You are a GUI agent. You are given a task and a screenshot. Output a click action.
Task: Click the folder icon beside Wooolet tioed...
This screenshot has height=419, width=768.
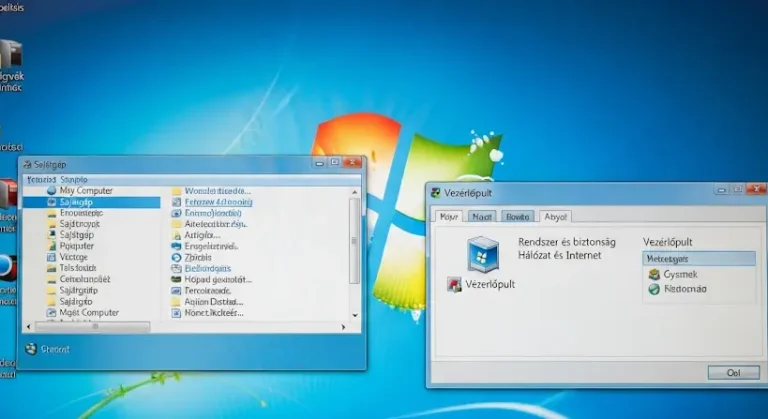click(x=176, y=191)
